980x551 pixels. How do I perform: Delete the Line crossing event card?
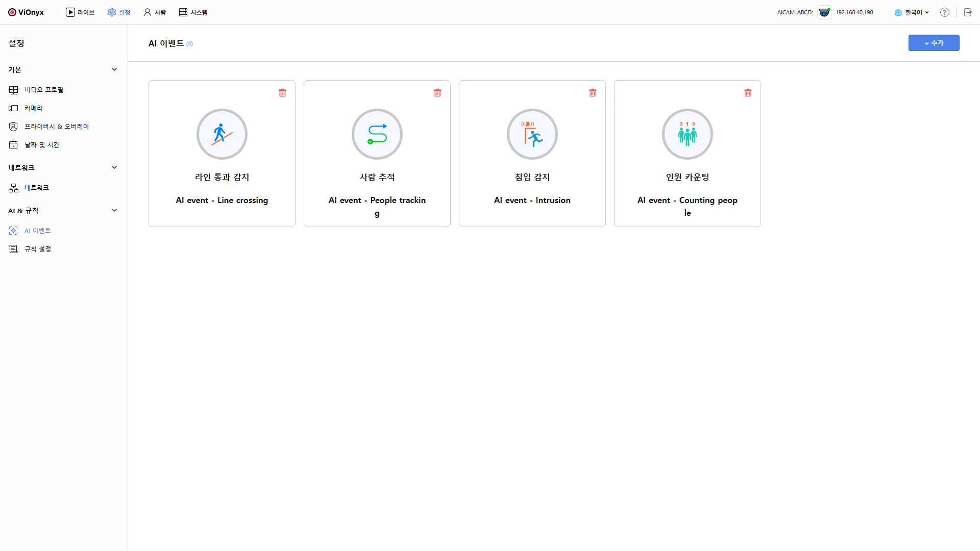coord(282,92)
